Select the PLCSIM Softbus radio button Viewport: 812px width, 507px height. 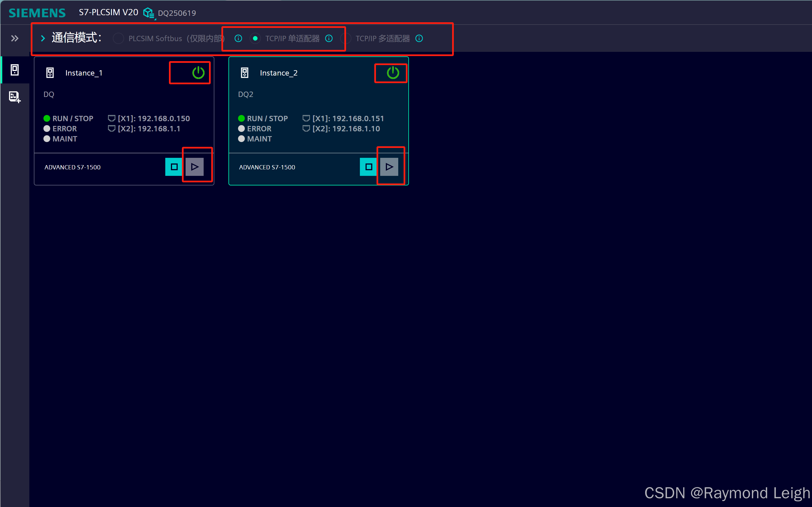click(x=118, y=38)
